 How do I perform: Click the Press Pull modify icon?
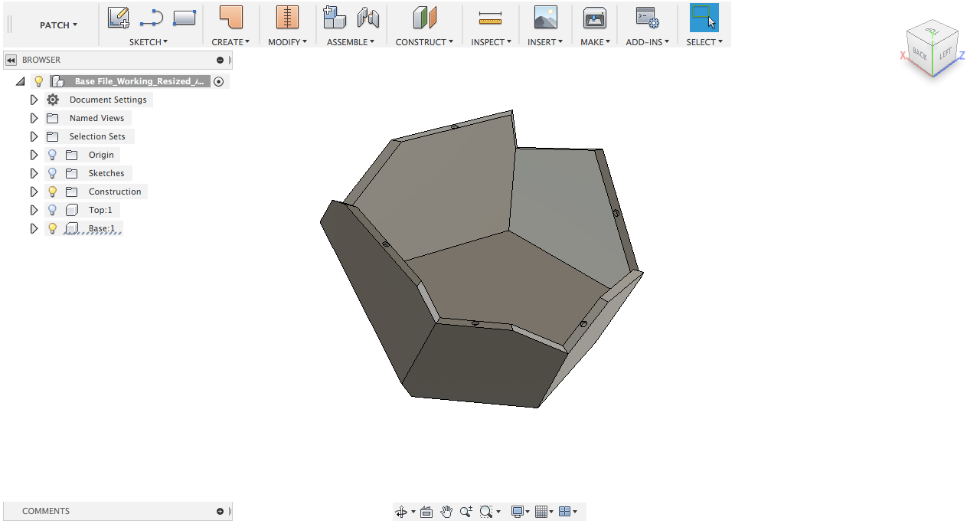coord(287,17)
